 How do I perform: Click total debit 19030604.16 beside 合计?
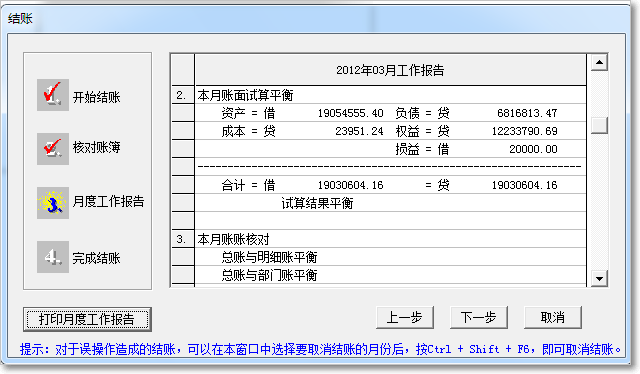click(x=351, y=185)
